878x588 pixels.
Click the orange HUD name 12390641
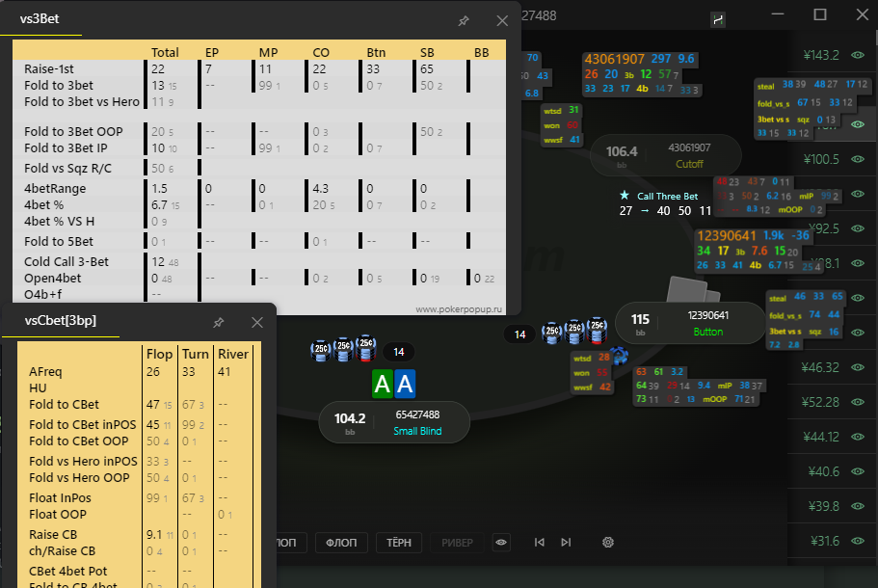[727, 235]
